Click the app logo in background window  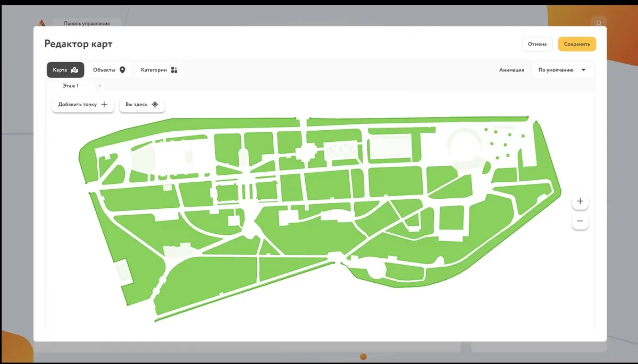pyautogui.click(x=41, y=23)
